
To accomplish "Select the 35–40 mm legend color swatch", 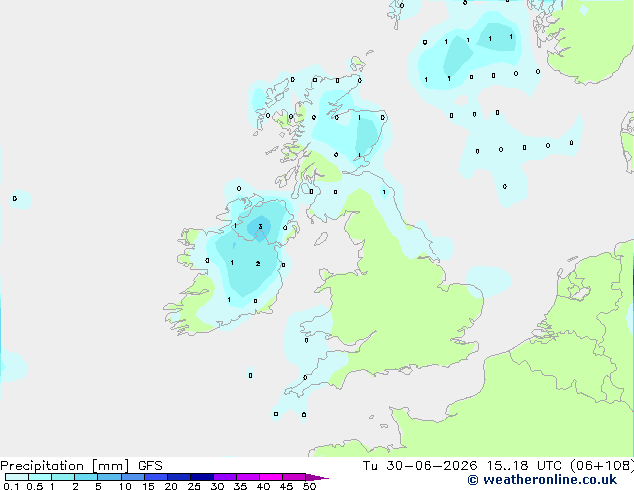I will (x=248, y=477).
